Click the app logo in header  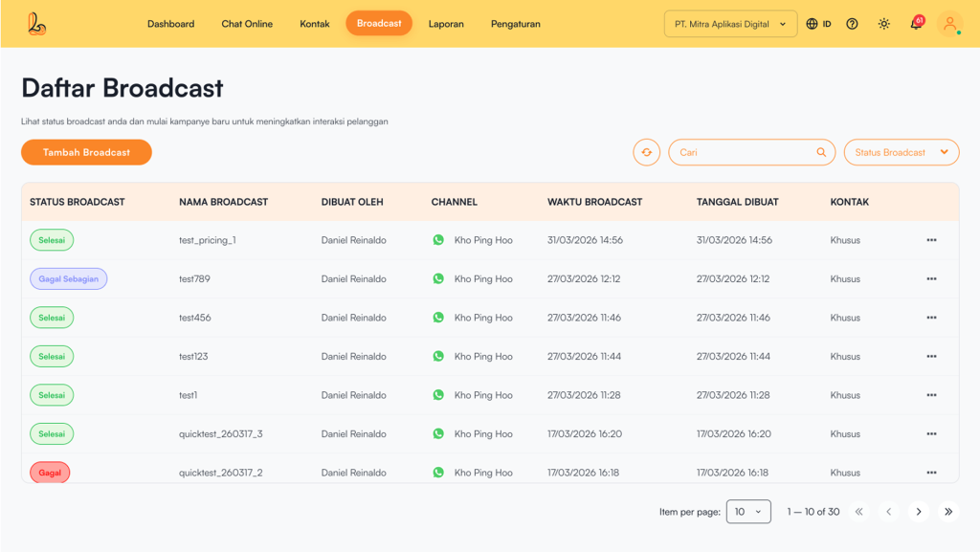coord(36,24)
